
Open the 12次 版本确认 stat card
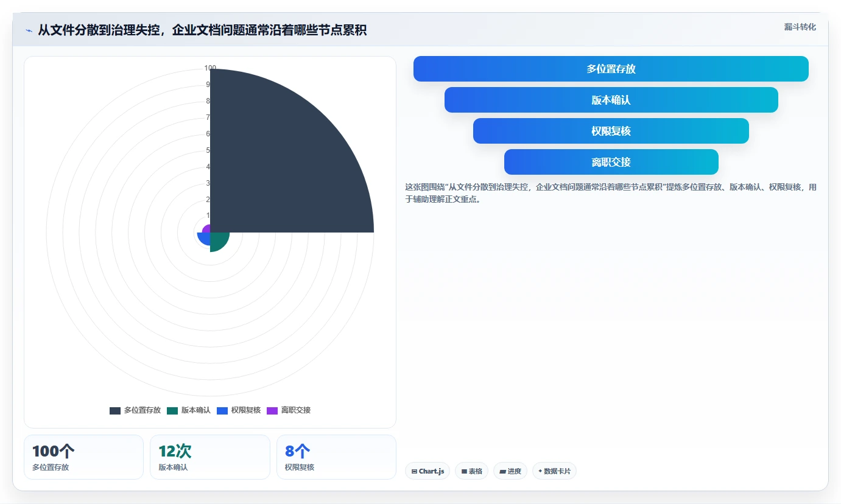pos(210,457)
